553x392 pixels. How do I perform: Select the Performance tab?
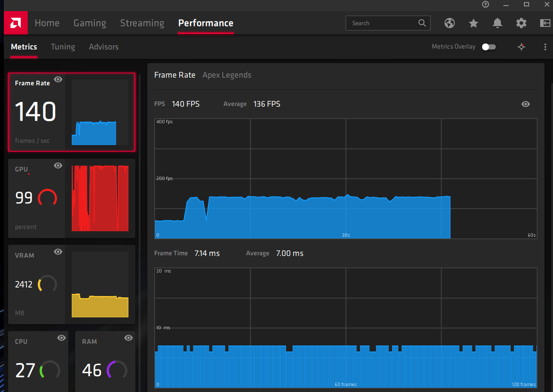tap(206, 23)
